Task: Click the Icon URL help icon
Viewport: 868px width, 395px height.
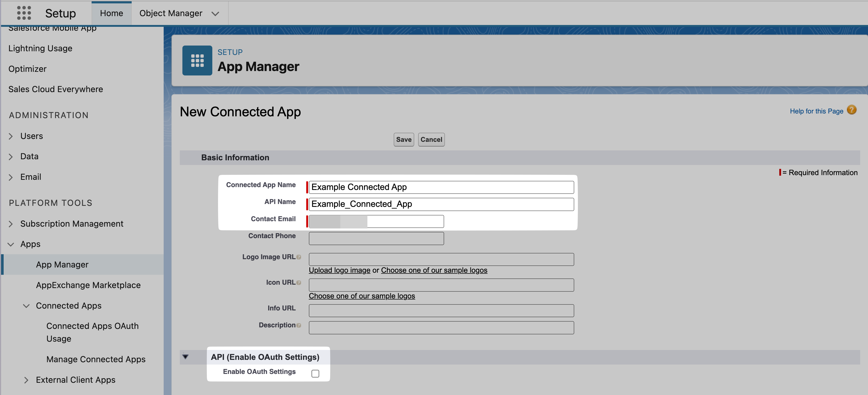Action: point(298,283)
